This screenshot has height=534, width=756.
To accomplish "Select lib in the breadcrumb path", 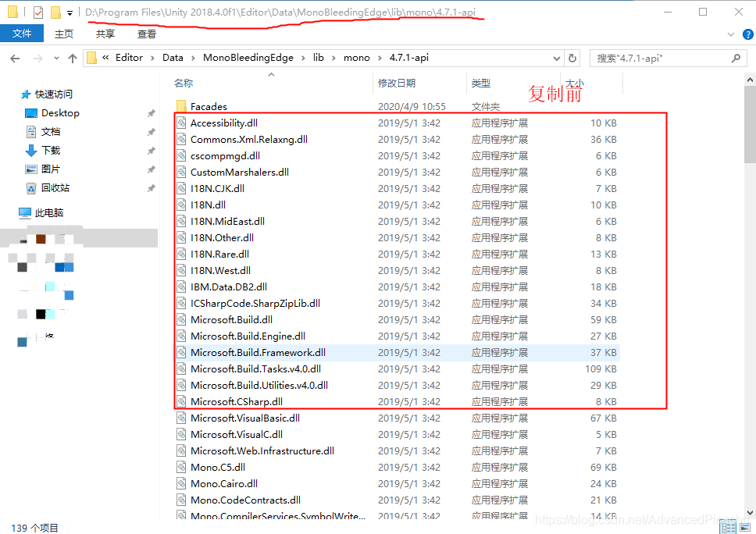I will 318,58.
